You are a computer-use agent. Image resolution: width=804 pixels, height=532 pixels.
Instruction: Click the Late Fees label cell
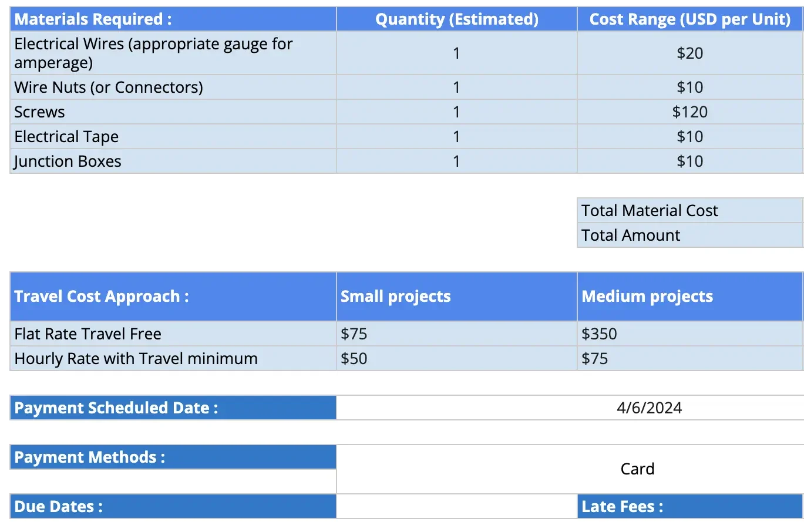click(x=689, y=507)
